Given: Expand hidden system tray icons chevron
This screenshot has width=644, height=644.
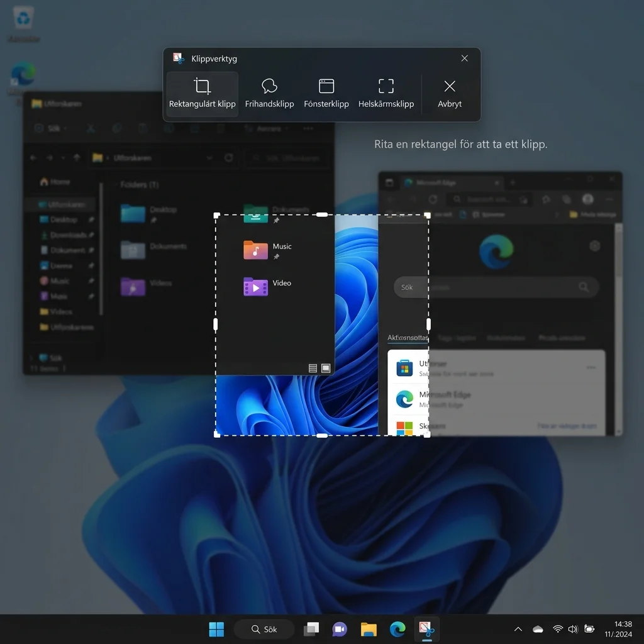Looking at the screenshot, I should (x=518, y=629).
